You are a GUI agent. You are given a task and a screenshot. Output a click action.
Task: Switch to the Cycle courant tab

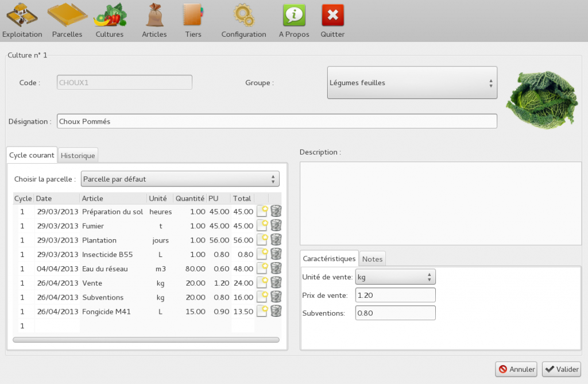point(32,155)
